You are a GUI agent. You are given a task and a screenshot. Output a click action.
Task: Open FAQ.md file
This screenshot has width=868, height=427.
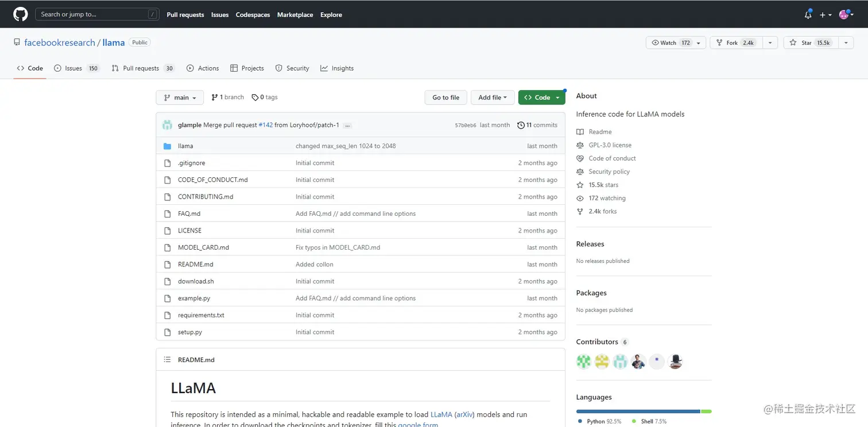tap(189, 214)
